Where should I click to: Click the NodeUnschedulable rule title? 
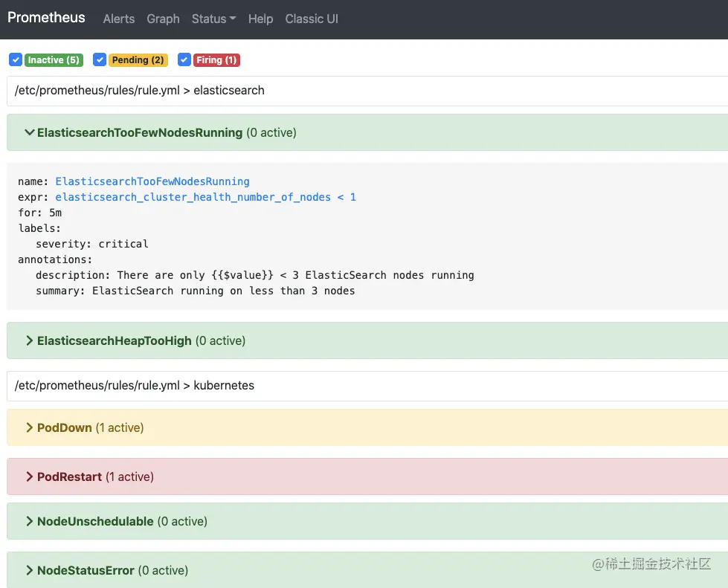click(x=95, y=521)
